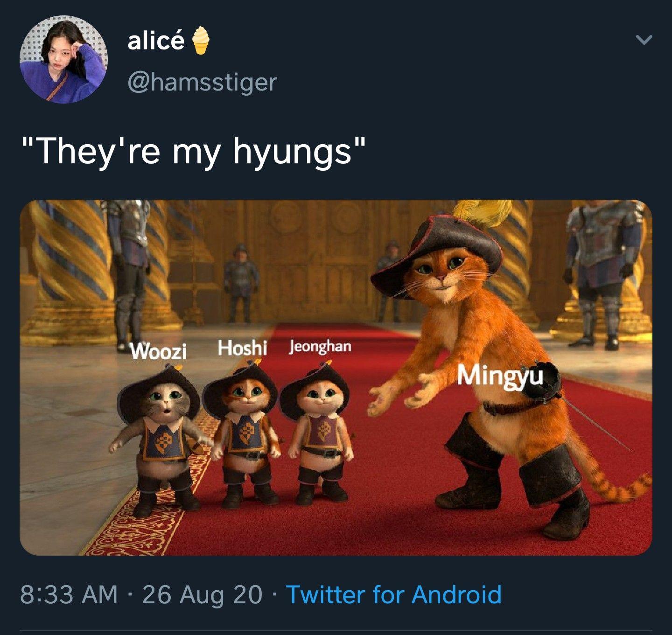The width and height of the screenshot is (672, 635).
Task: Click the ice cream emoji beside alicé
Action: point(201,41)
